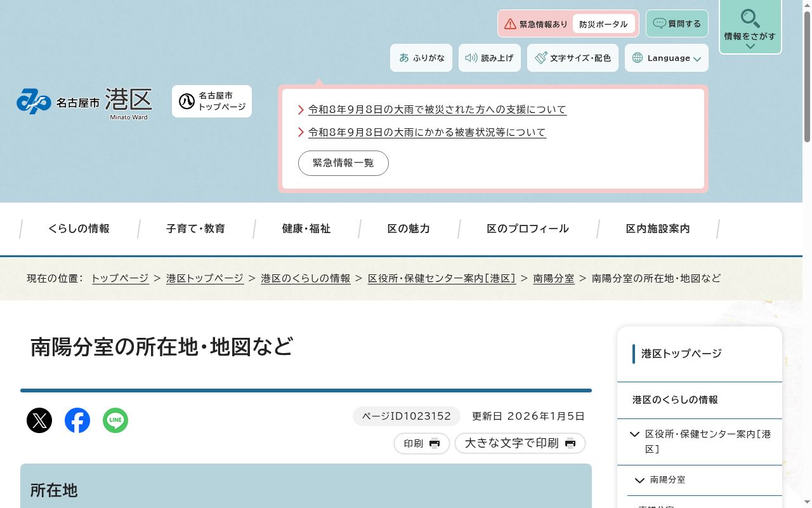812x508 pixels.
Task: Click the 印刷 print button
Action: tap(422, 443)
